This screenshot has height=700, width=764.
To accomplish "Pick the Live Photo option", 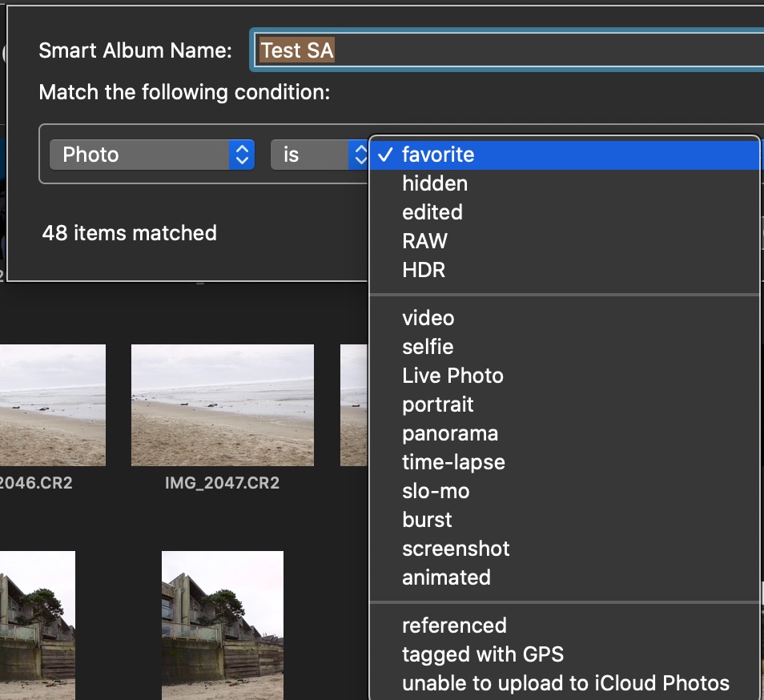I will 452,376.
